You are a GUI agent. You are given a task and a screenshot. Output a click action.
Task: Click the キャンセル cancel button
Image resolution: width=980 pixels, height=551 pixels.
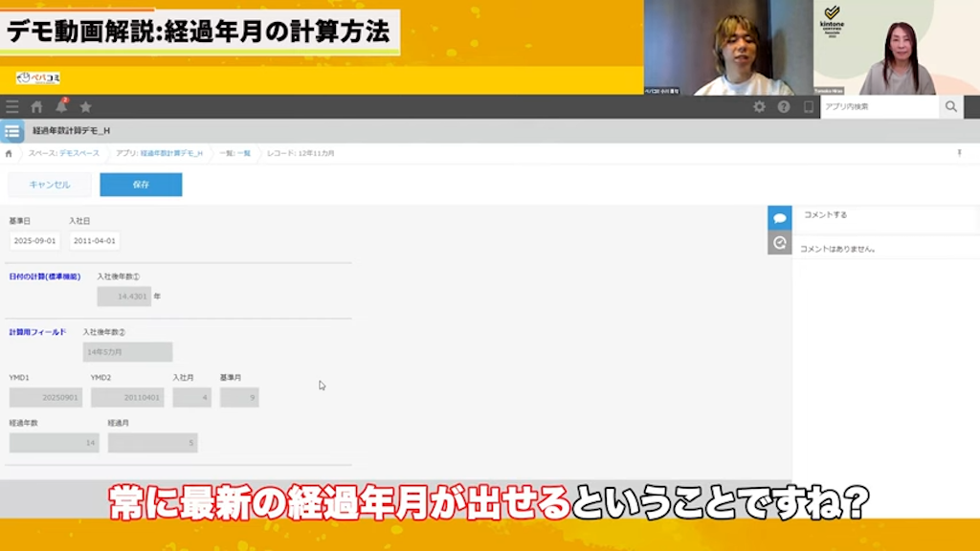50,184
